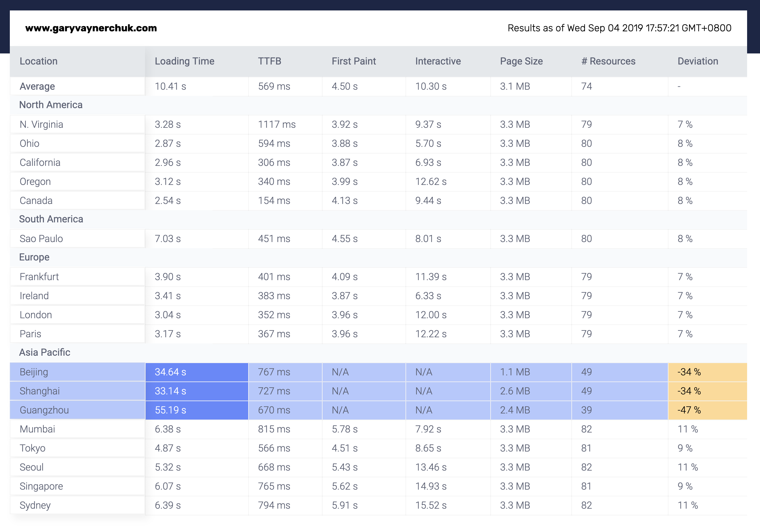Select the North America section heading
Image resolution: width=760 pixels, height=532 pixels.
pyautogui.click(x=51, y=105)
